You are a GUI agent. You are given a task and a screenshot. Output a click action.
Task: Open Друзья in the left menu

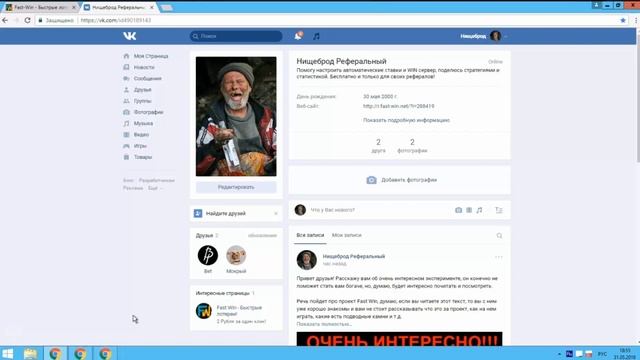click(142, 90)
